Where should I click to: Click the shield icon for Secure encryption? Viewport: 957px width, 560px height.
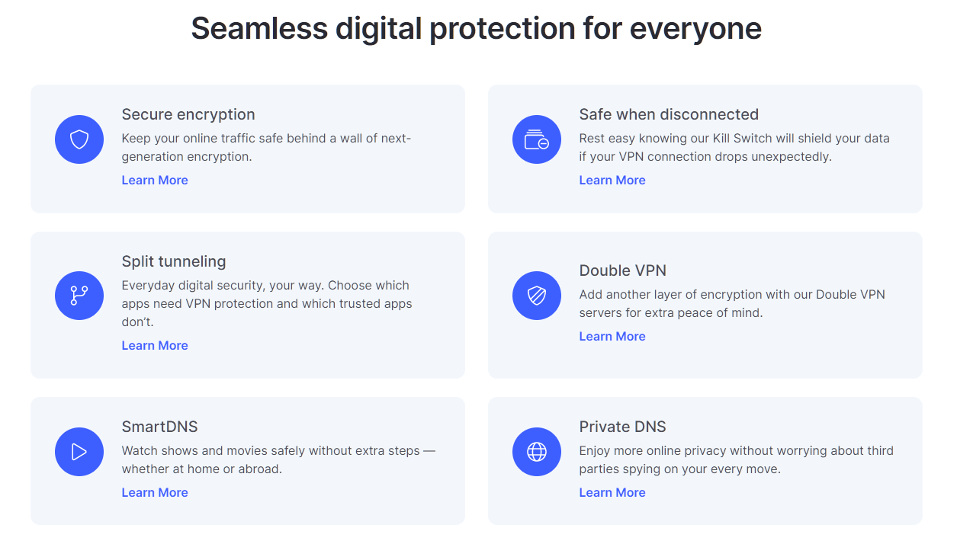pyautogui.click(x=79, y=139)
